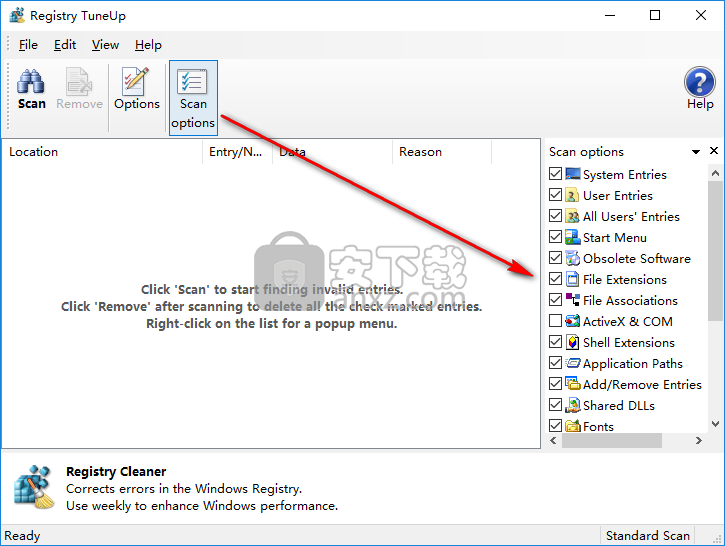This screenshot has width=725, height=546.
Task: Minimize the Registry TuneUp window
Action: click(610, 15)
